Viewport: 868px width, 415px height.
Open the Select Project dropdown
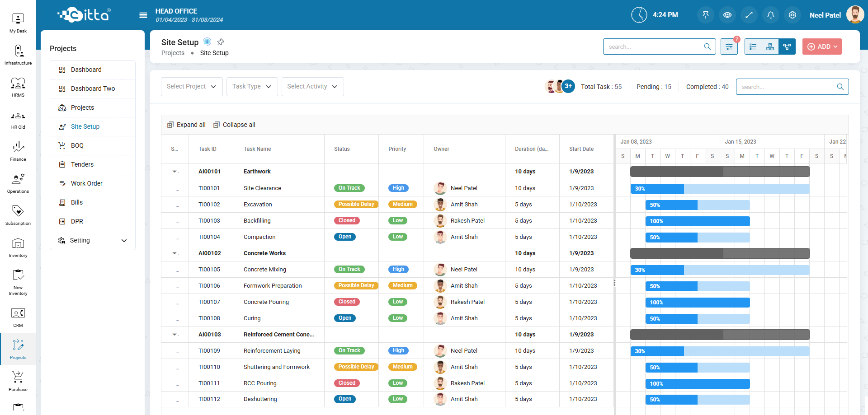[192, 87]
